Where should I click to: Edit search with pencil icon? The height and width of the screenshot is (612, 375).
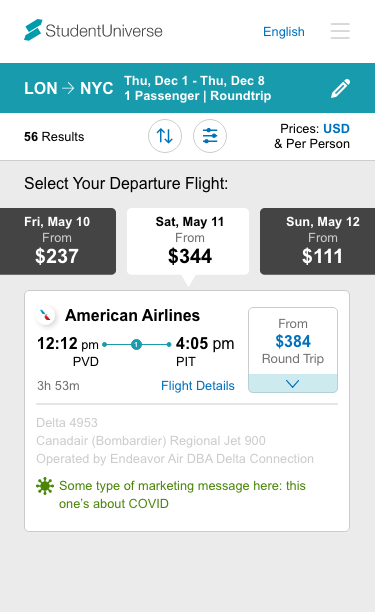341,88
